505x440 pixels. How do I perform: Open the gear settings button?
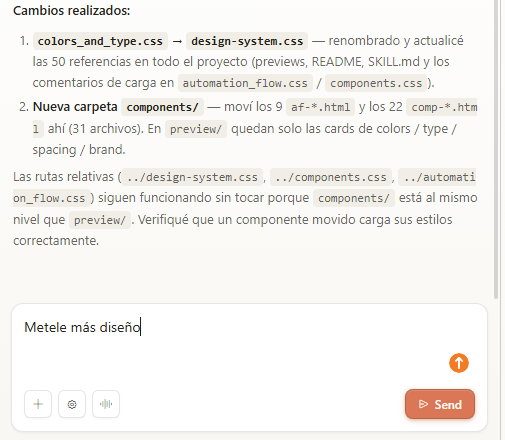point(72,404)
